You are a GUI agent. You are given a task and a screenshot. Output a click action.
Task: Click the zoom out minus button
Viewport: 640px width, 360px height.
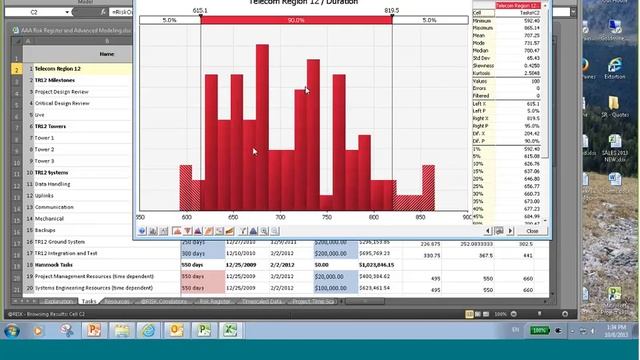[514, 314]
